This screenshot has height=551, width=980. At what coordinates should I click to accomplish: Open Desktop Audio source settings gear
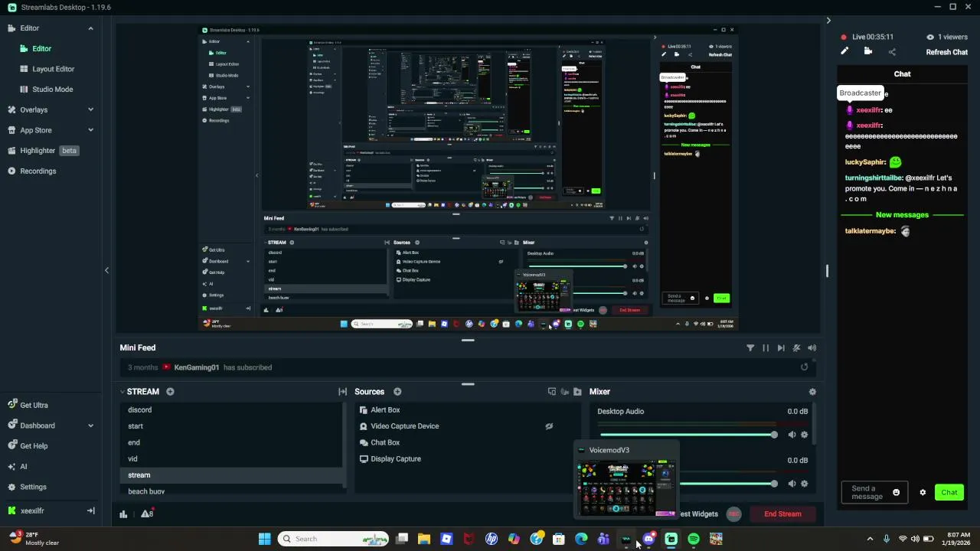click(804, 435)
